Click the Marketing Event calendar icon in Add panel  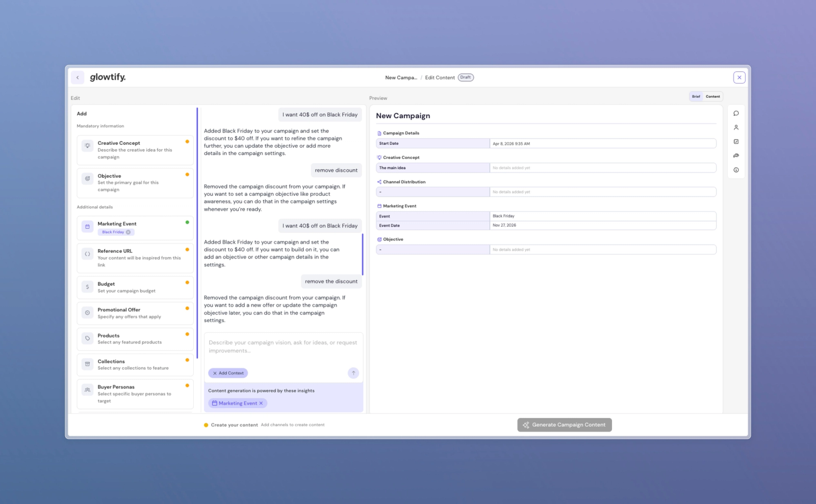pos(88,227)
